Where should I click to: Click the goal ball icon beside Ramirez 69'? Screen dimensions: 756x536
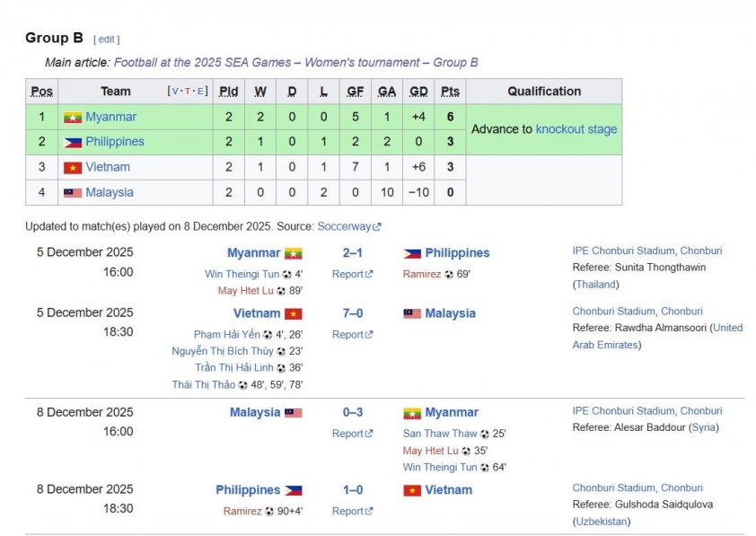click(x=449, y=275)
